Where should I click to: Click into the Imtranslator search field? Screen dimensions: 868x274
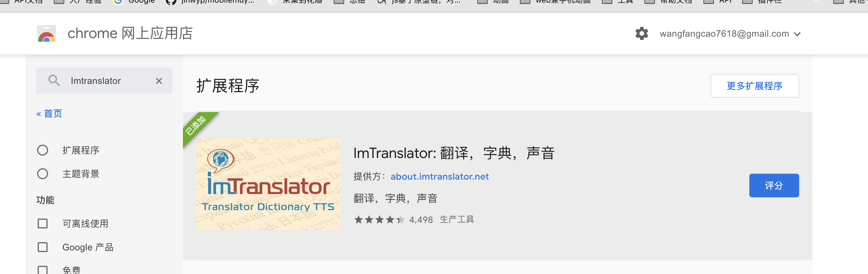(104, 81)
